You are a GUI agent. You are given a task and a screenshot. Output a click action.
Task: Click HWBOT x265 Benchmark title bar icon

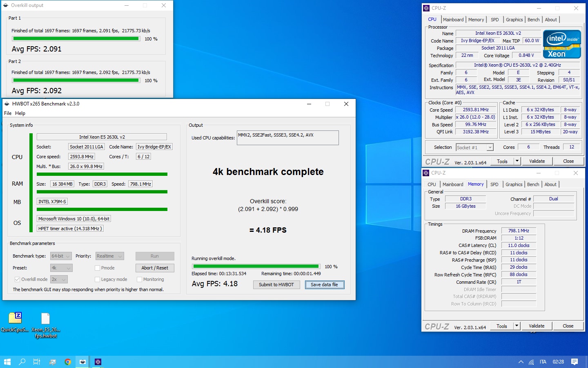[x=7, y=104]
